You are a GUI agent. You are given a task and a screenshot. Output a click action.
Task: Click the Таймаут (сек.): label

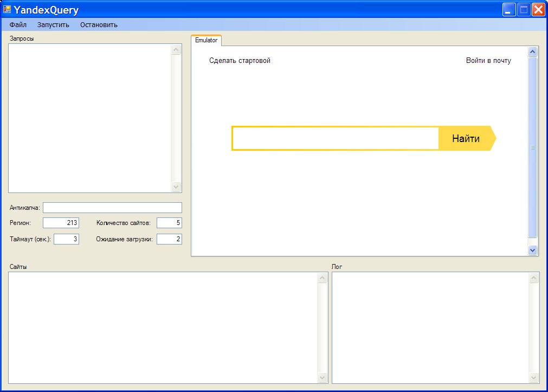(x=30, y=239)
